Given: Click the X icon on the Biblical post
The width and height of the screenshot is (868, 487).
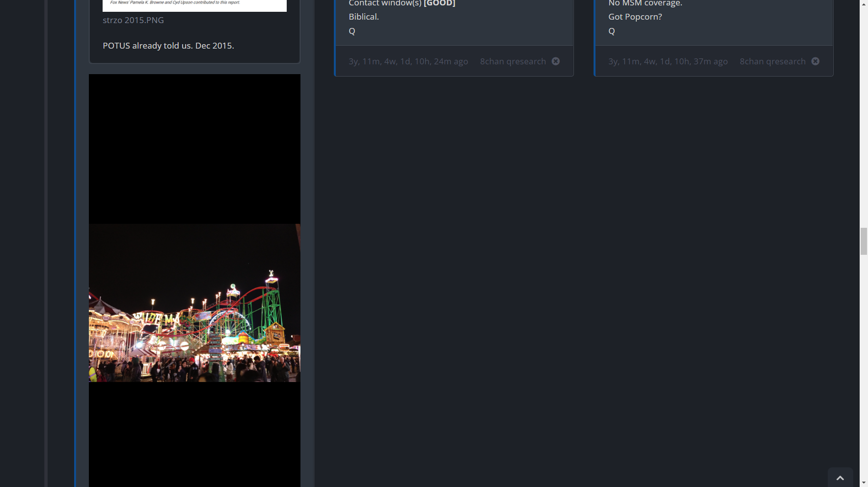Looking at the screenshot, I should 555,61.
